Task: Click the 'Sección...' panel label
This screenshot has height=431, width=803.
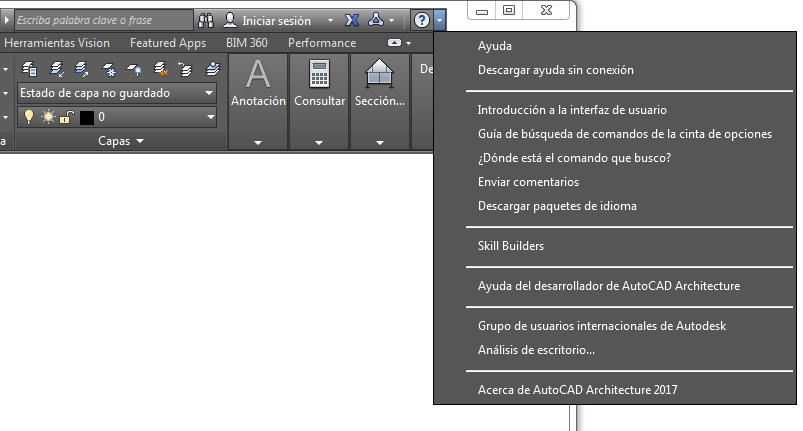Action: pyautogui.click(x=379, y=101)
